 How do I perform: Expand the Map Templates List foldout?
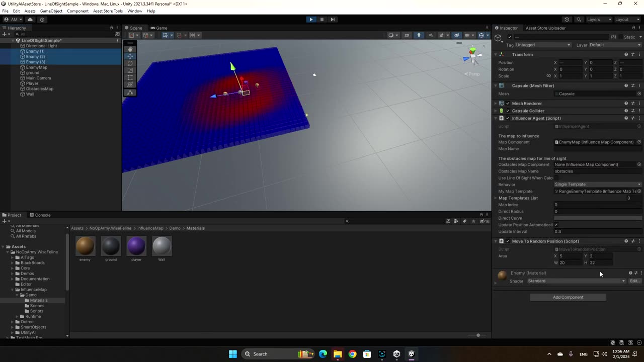point(496,198)
